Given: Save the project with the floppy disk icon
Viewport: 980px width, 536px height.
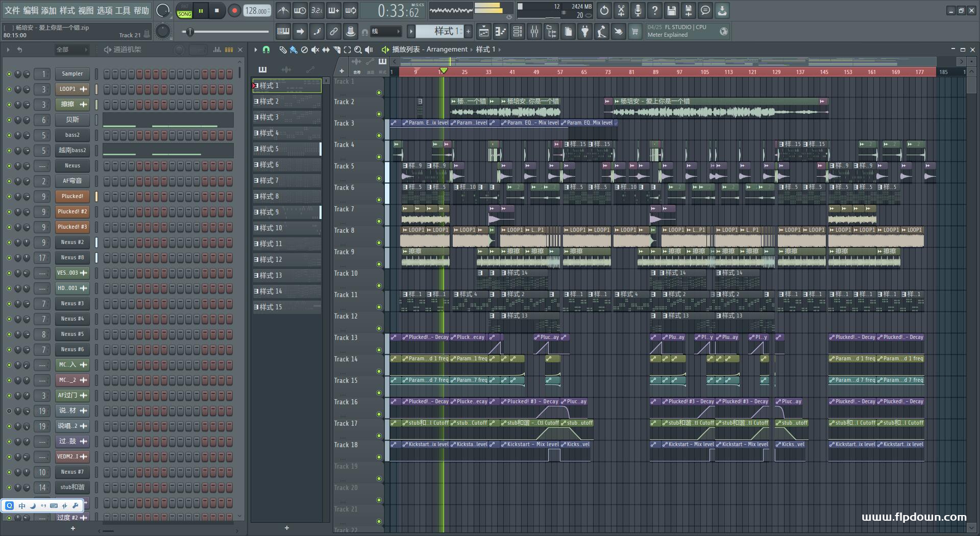Looking at the screenshot, I should [x=672, y=10].
